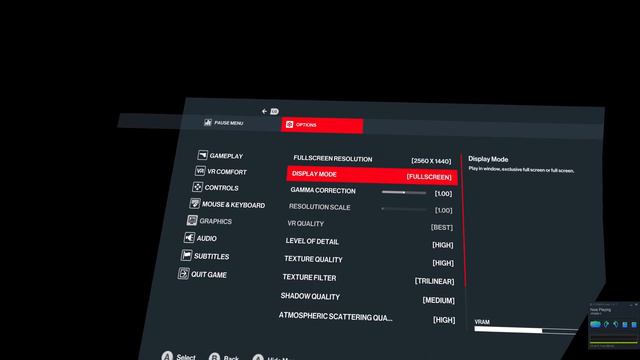Screen dimensions: 640x360
Task: Change Atmospheric Scattering Quality option
Action: point(367,318)
